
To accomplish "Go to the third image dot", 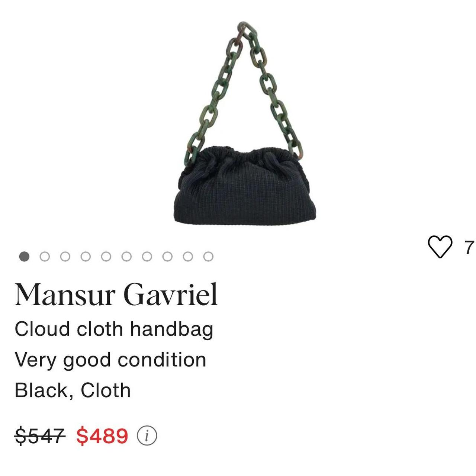I will [x=65, y=257].
